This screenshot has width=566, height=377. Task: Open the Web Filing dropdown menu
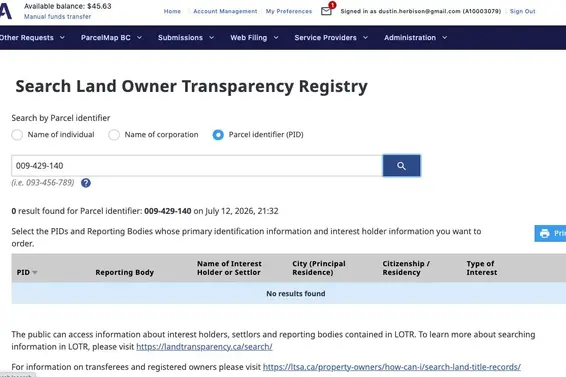coord(254,38)
